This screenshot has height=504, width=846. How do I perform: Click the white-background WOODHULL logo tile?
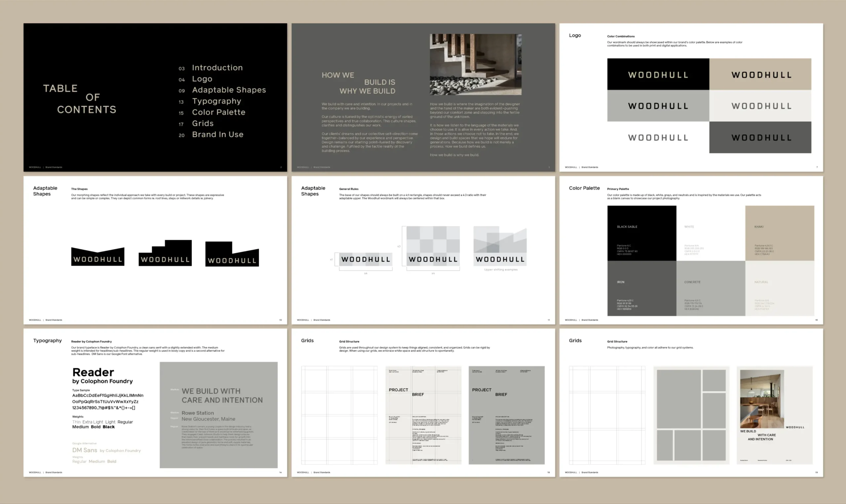coord(658,137)
